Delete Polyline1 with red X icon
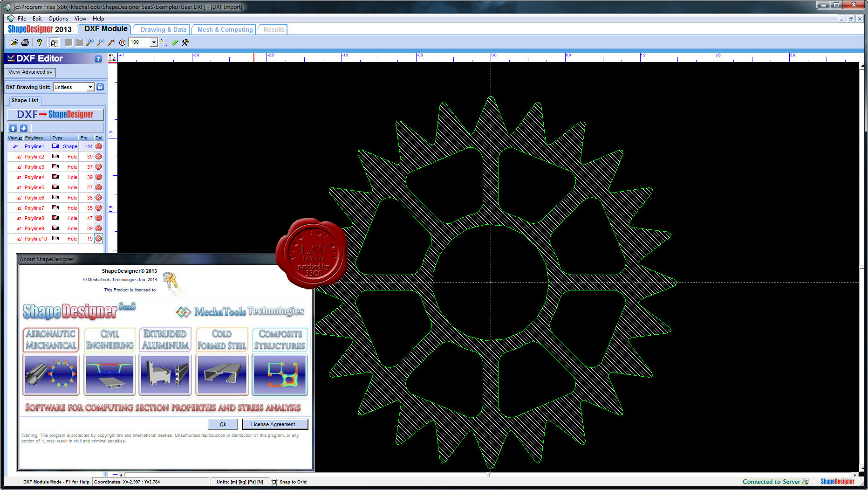The width and height of the screenshot is (868, 490). tap(99, 146)
